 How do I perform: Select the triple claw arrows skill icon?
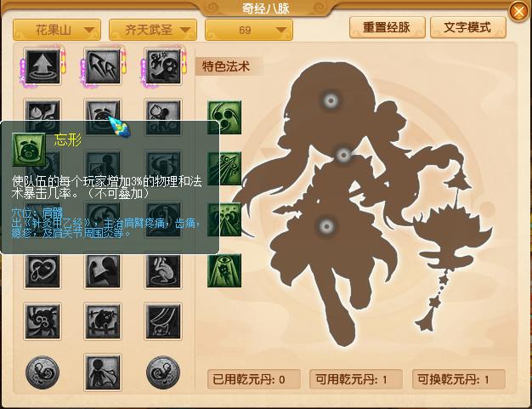click(x=103, y=66)
